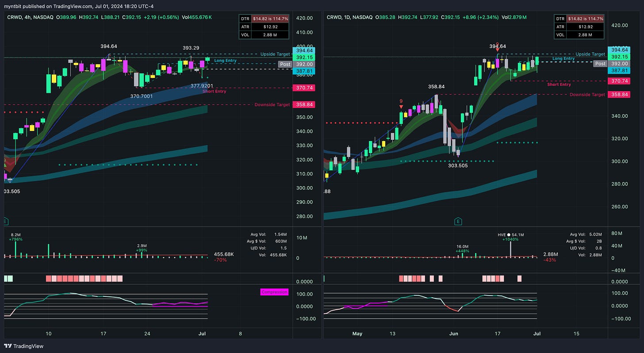This screenshot has height=353, width=644.
Task: Click the Downside Target label on the 1D chart
Action: pyautogui.click(x=587, y=95)
